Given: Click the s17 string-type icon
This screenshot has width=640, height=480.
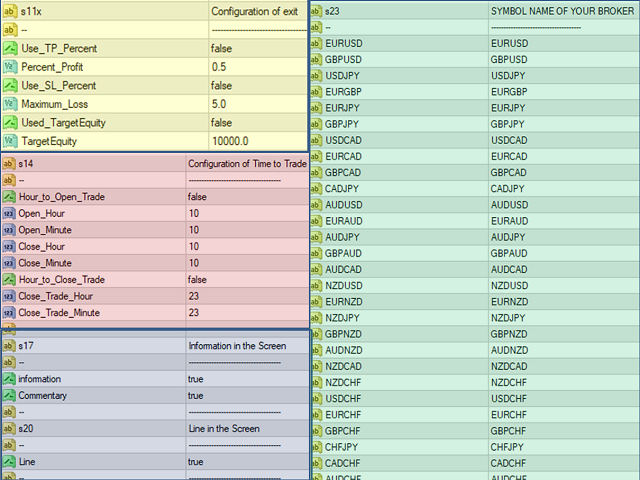Looking at the screenshot, I should coord(9,346).
